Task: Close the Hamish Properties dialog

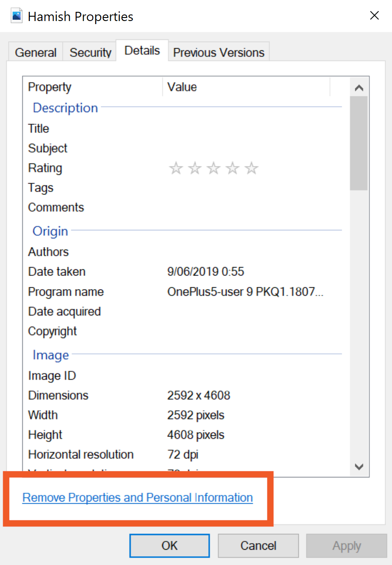Action: (374, 16)
